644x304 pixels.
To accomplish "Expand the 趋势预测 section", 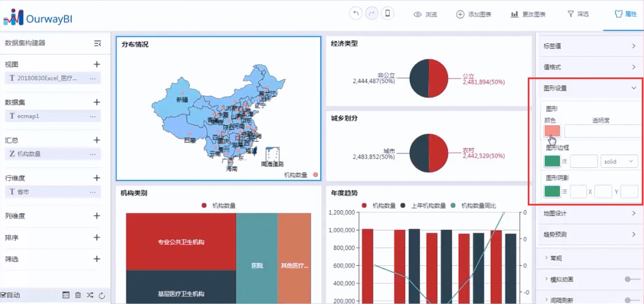I will click(x=590, y=235).
